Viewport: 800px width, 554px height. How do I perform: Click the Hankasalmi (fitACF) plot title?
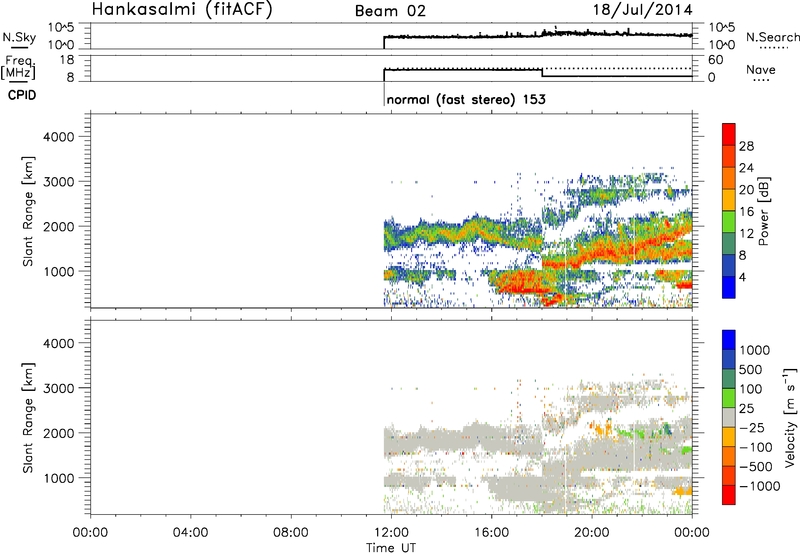(182, 10)
